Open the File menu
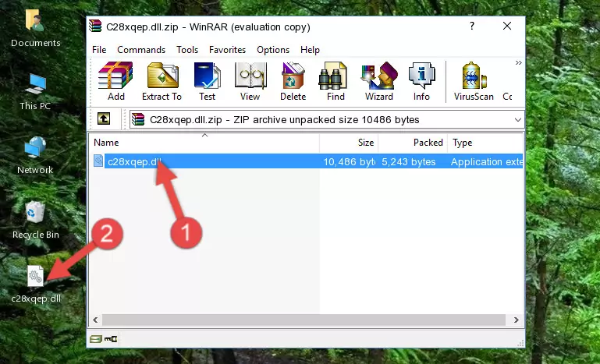The image size is (600, 364). tap(99, 50)
